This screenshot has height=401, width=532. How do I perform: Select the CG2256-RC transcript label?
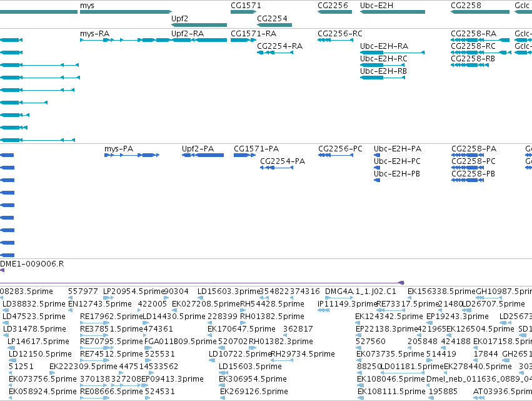tap(340, 34)
